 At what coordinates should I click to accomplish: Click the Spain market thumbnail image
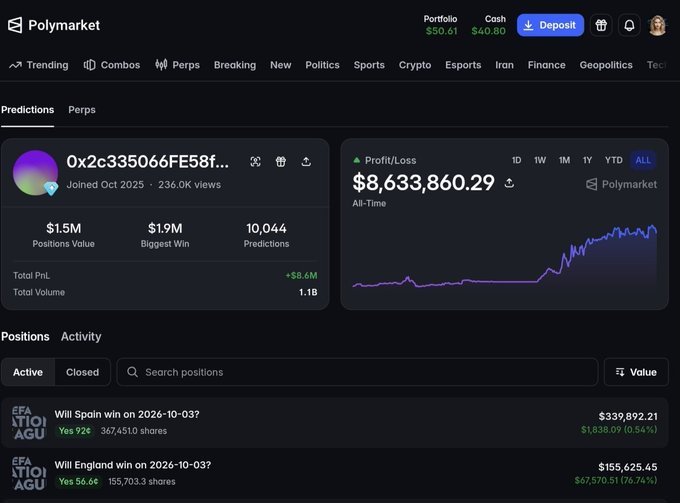[x=29, y=423]
